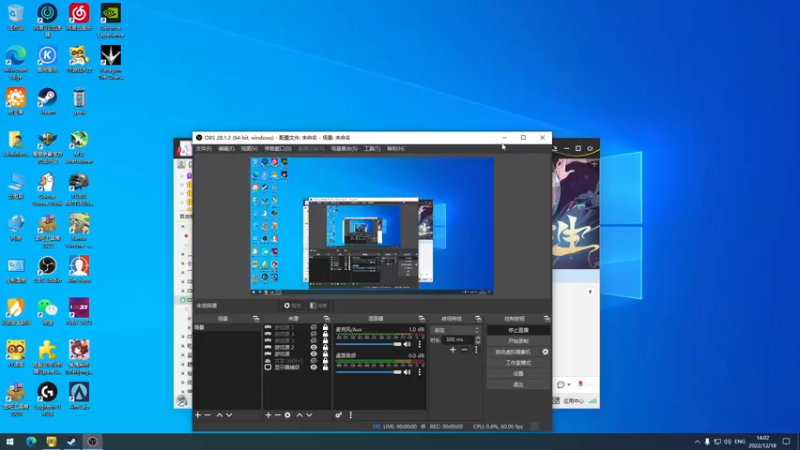This screenshot has width=800, height=450.
Task: Open virtual camera settings gear icon
Action: click(545, 352)
